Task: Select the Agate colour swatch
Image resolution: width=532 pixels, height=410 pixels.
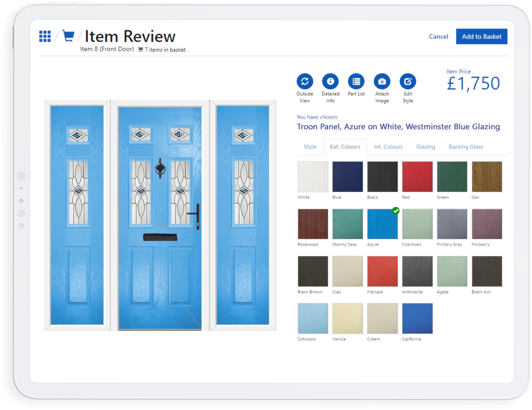Action: coord(452,271)
